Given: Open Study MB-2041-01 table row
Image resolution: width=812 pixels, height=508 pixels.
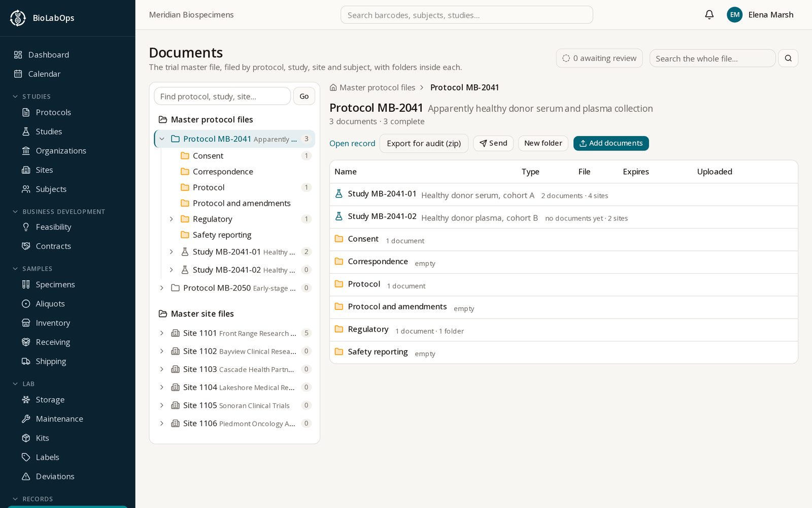Looking at the screenshot, I should tap(563, 195).
